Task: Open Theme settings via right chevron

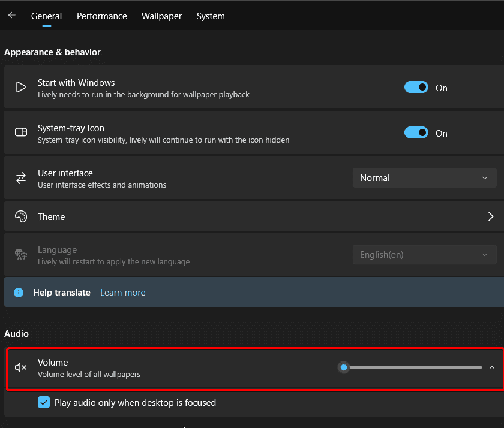Action: [x=491, y=216]
